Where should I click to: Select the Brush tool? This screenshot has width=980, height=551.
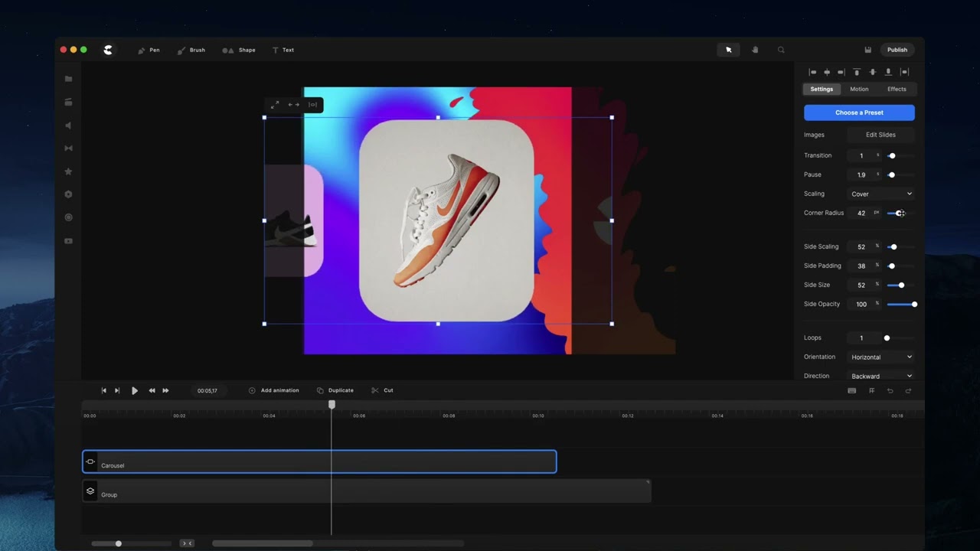191,50
